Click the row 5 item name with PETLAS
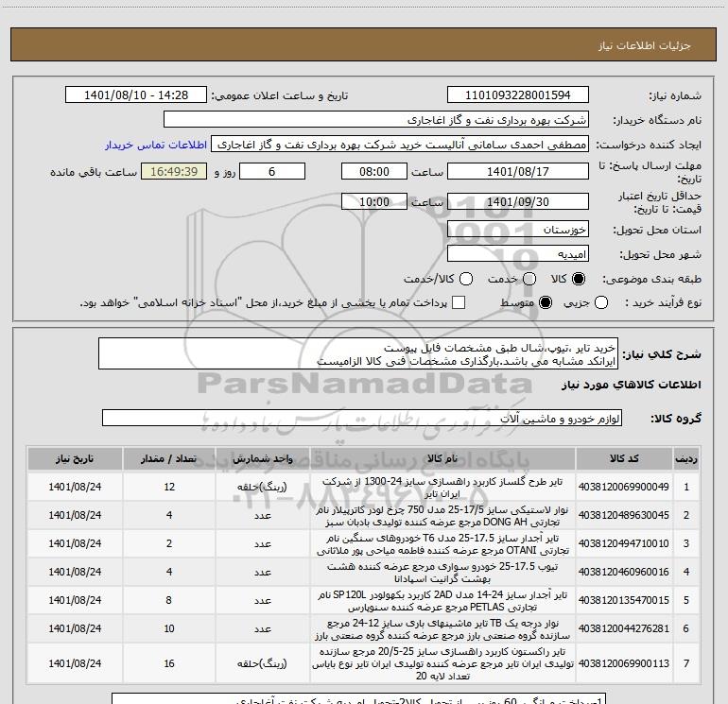The width and height of the screenshot is (728, 704). click(442, 600)
